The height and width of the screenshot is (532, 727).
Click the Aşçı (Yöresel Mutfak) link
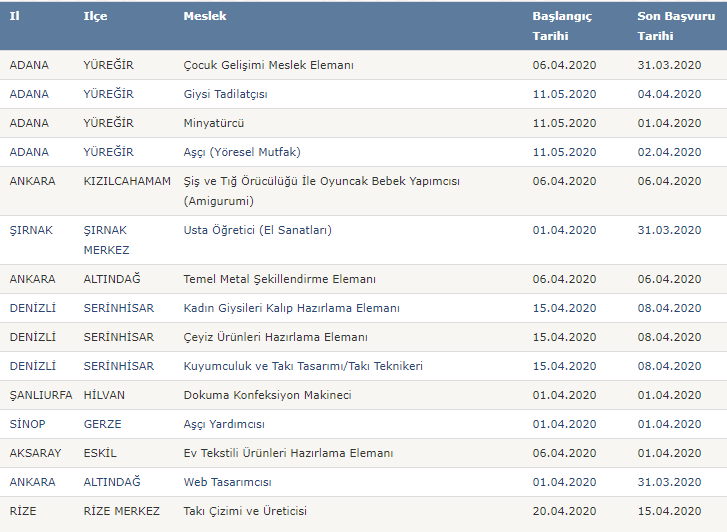[242, 152]
